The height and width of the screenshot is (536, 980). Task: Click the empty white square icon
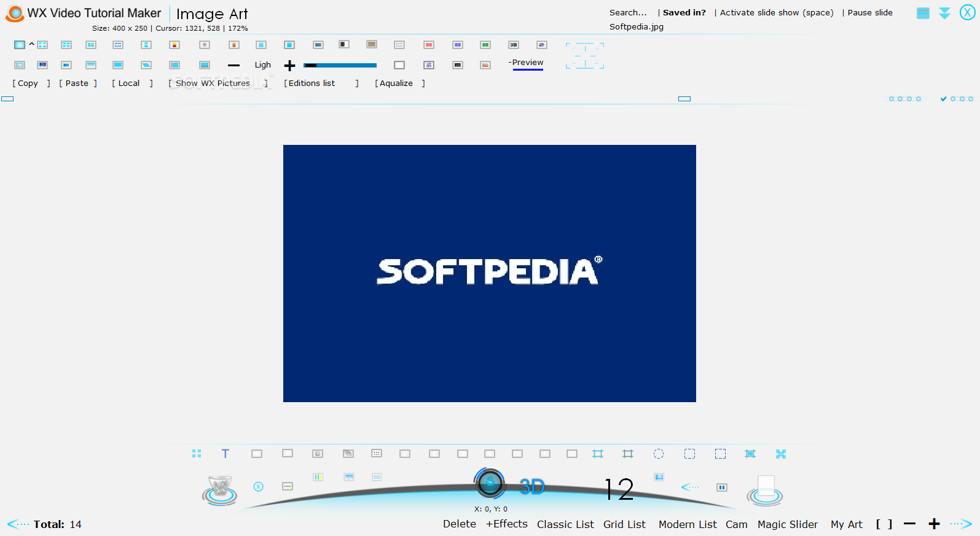point(399,65)
